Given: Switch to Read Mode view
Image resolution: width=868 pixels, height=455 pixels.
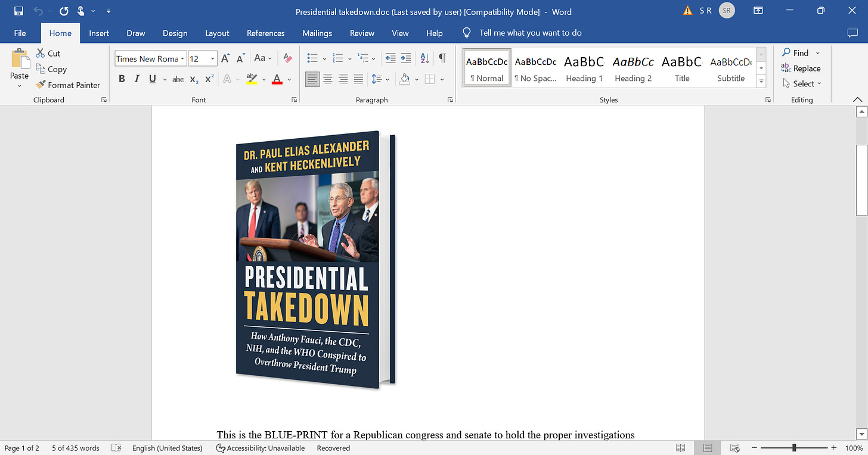Looking at the screenshot, I should pos(681,448).
